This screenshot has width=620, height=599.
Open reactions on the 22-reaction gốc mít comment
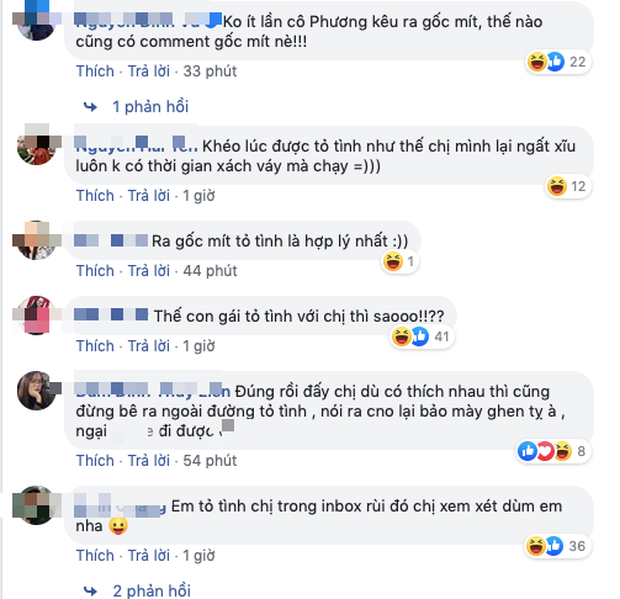558,62
